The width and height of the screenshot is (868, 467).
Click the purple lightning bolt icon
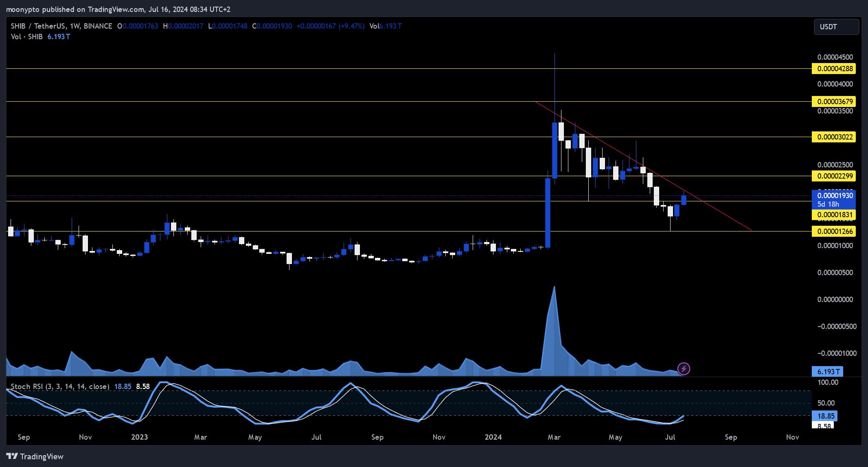coord(684,369)
